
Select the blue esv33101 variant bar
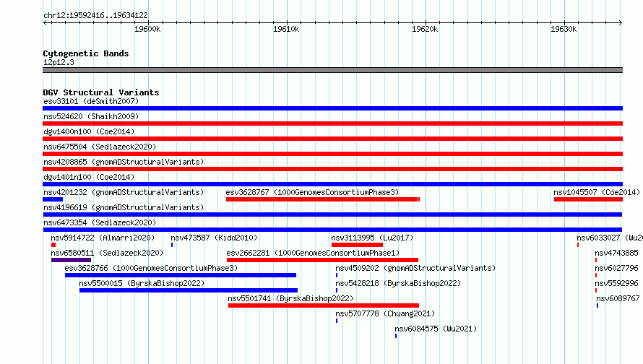(x=332, y=108)
